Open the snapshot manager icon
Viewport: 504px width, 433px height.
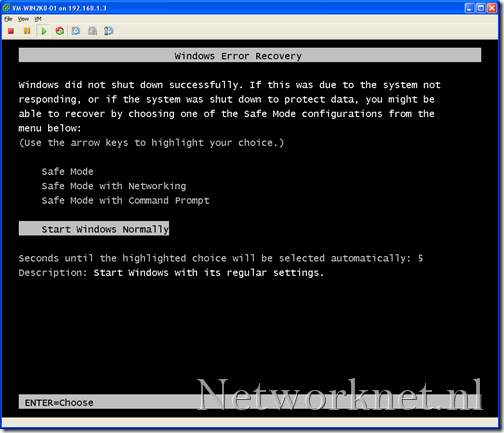click(x=109, y=31)
